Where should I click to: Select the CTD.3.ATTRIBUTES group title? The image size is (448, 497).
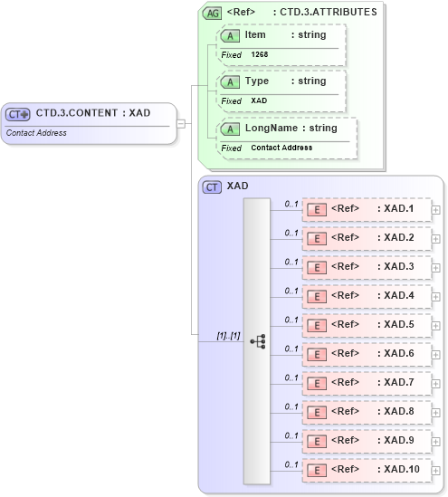[302, 12]
